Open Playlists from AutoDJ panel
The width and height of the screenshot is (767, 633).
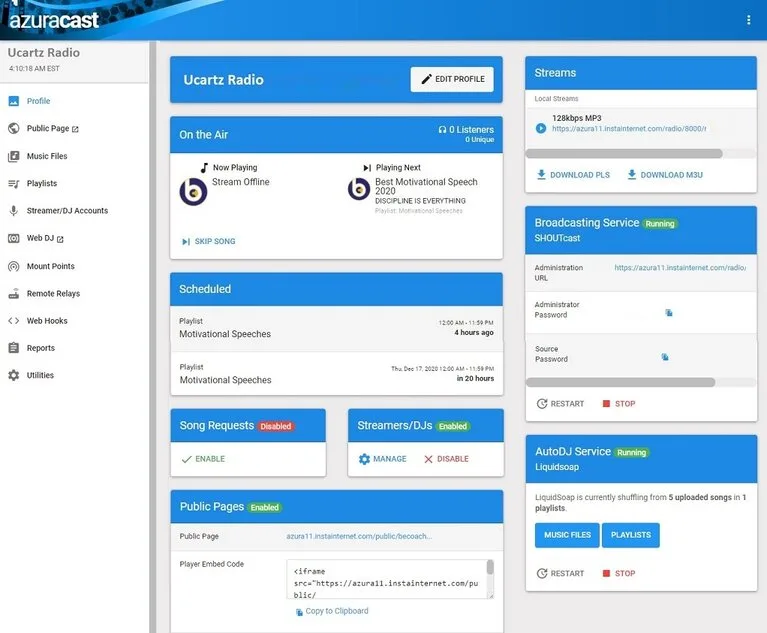(x=631, y=535)
